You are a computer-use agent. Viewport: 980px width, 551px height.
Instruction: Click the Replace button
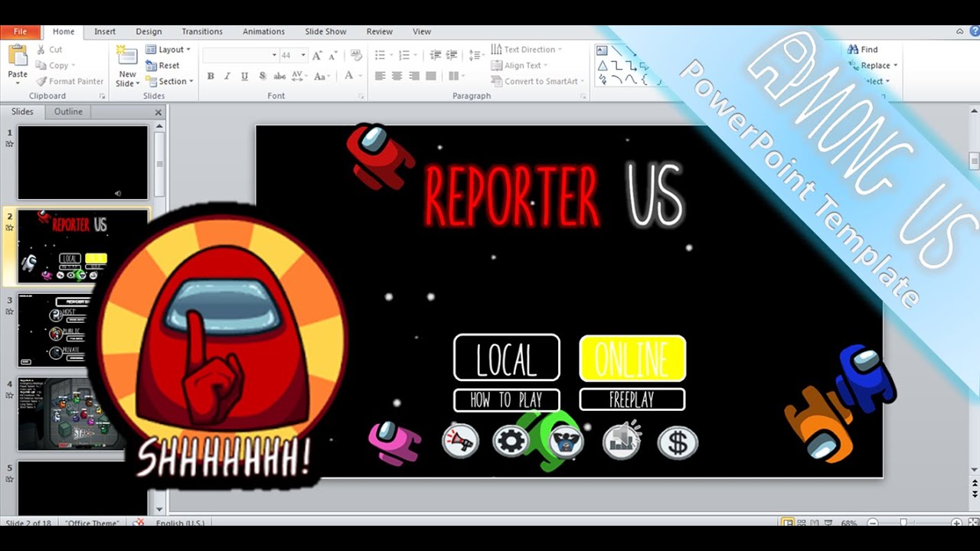873,66
